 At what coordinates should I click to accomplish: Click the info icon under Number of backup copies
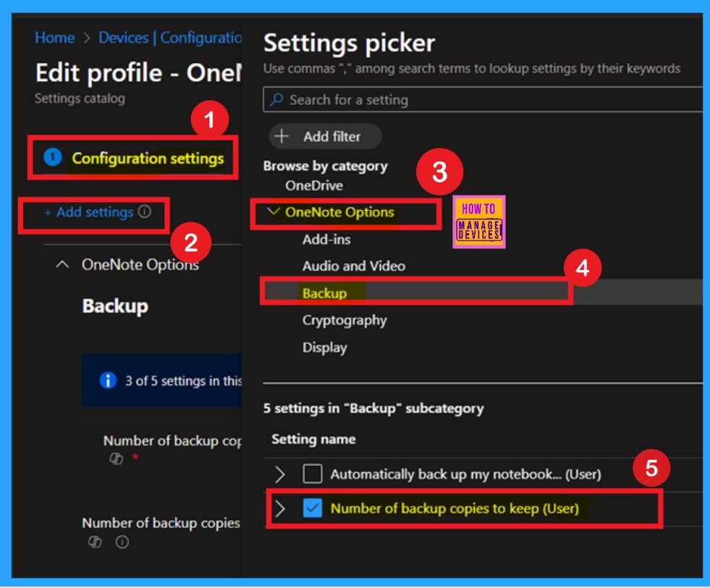pos(122,542)
